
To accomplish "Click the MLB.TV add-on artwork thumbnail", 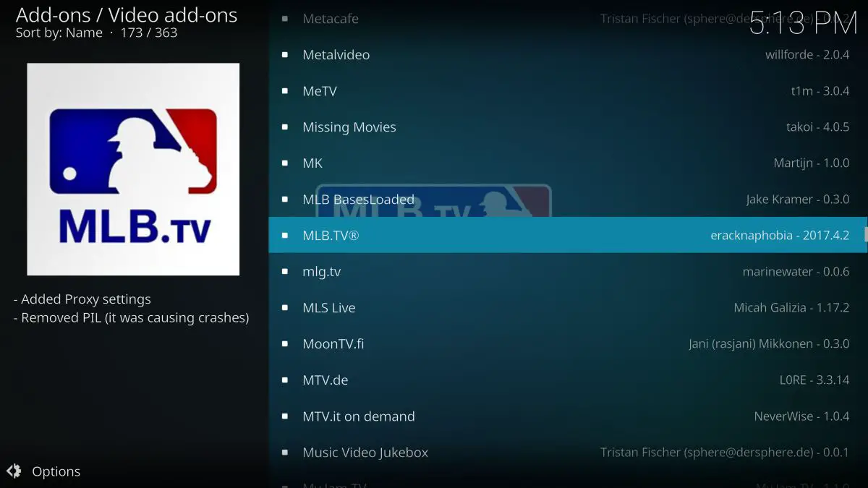I will click(133, 169).
